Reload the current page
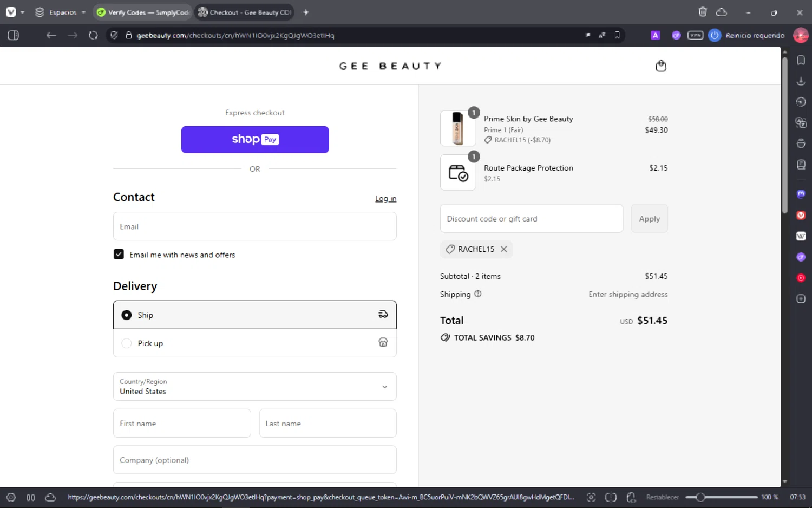The height and width of the screenshot is (508, 812). pos(93,35)
